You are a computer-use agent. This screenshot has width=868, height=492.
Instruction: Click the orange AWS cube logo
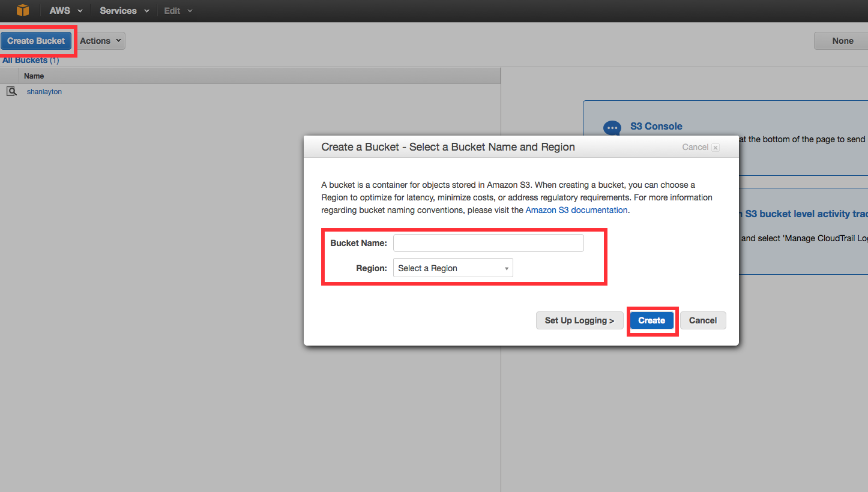(x=22, y=10)
